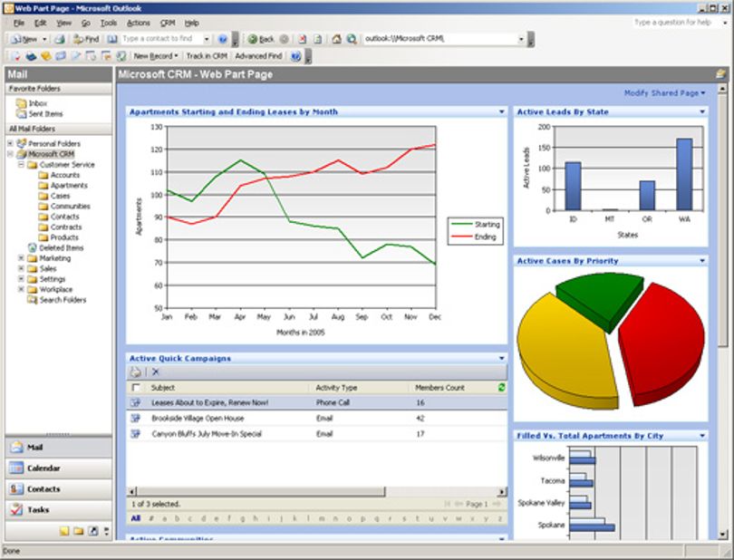Open the CRM menu
This screenshot has height=560, width=734.
click(168, 23)
